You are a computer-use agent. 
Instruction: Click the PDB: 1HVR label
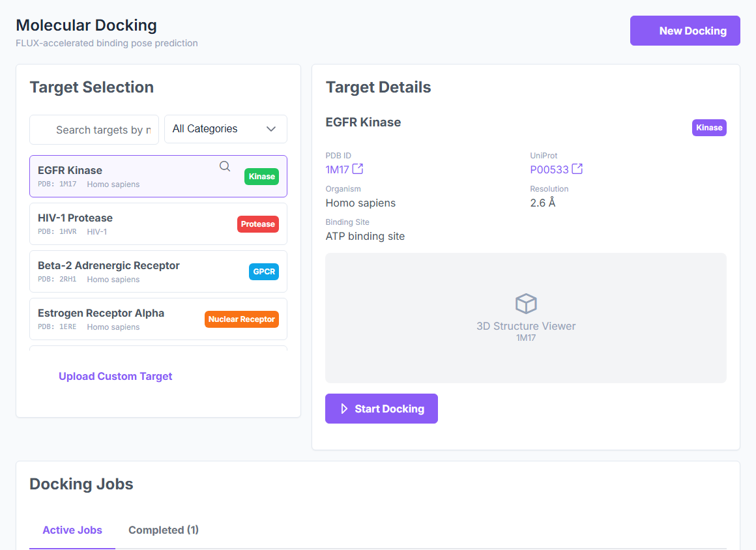pos(57,231)
